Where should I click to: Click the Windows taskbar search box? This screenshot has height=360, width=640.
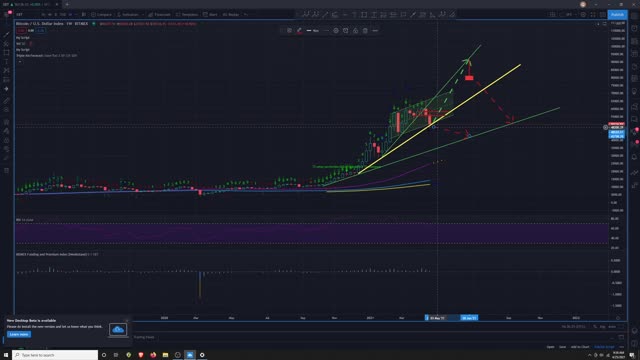(x=55, y=355)
